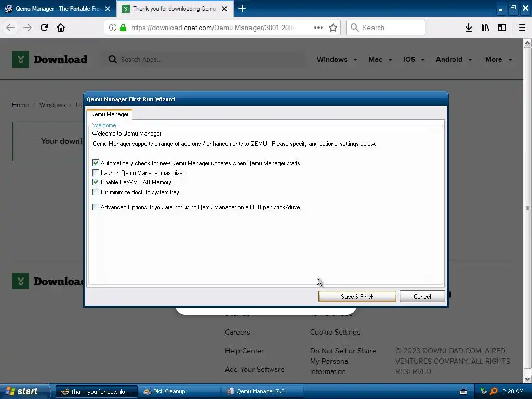Open page actions three-dot menu
The height and width of the screenshot is (399, 532).
[318, 28]
